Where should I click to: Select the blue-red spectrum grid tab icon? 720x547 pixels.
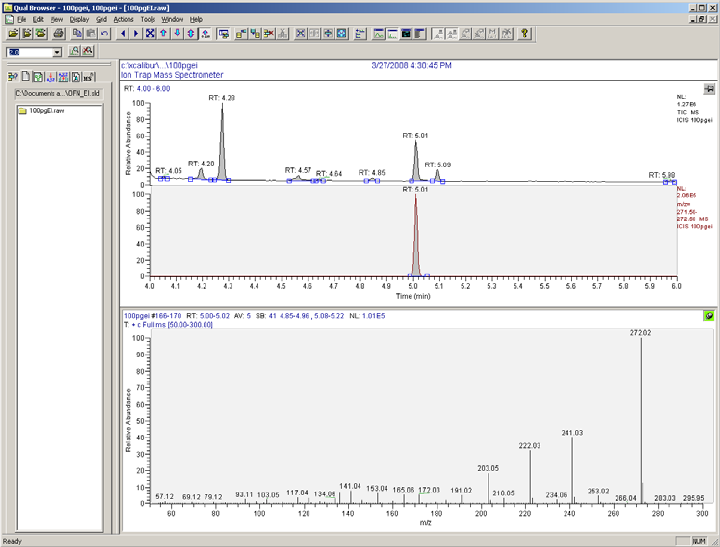click(x=63, y=77)
